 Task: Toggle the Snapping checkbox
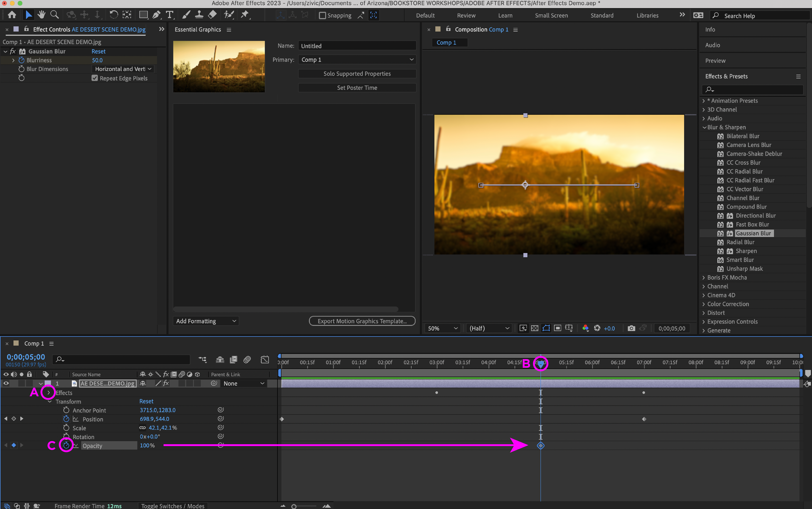(x=322, y=15)
